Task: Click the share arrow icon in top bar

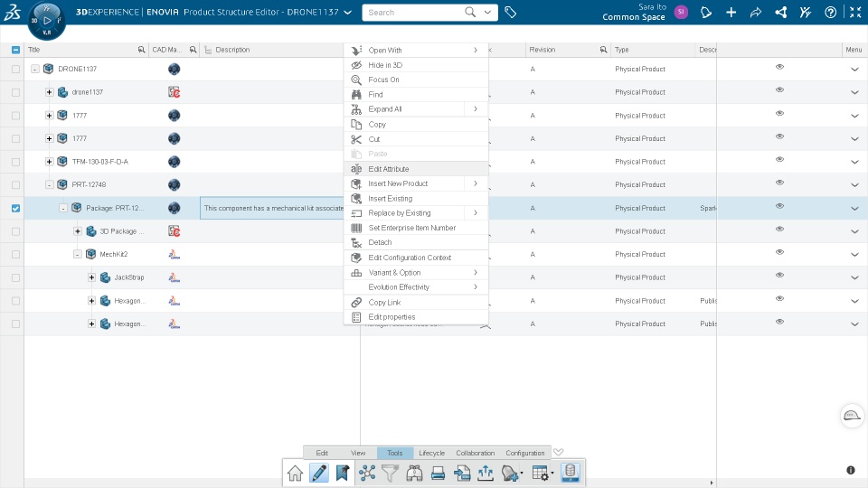Action: coord(756,12)
